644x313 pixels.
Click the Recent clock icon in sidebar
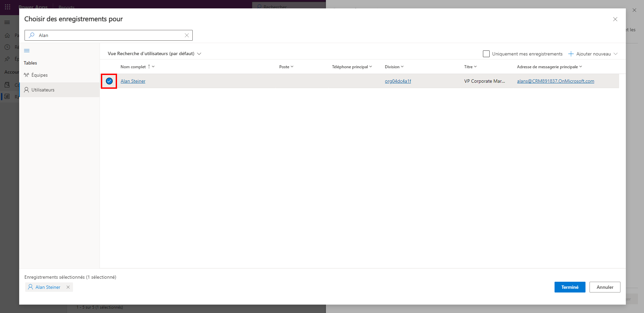[7, 47]
